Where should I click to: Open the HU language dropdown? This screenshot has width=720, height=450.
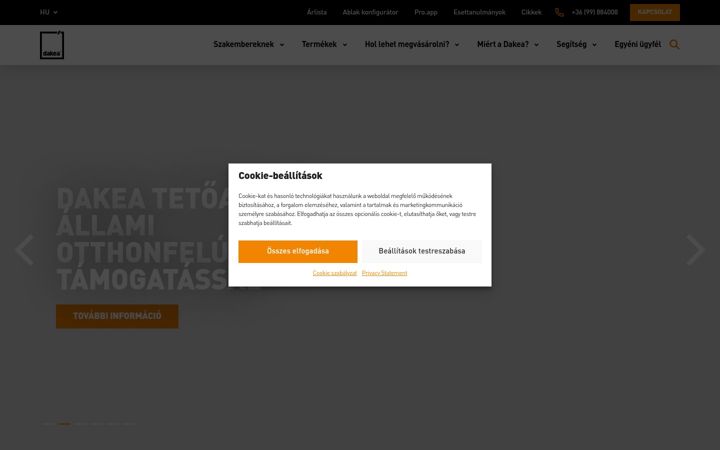pyautogui.click(x=49, y=12)
